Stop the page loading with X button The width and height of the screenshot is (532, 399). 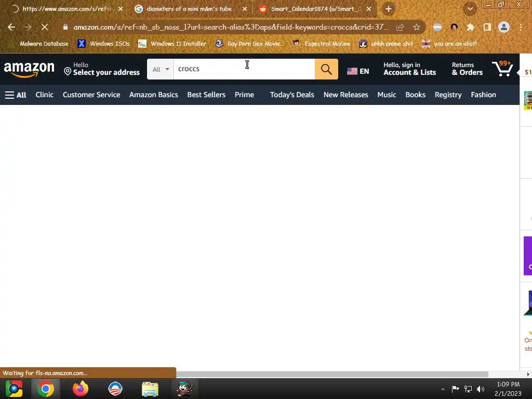(45, 27)
